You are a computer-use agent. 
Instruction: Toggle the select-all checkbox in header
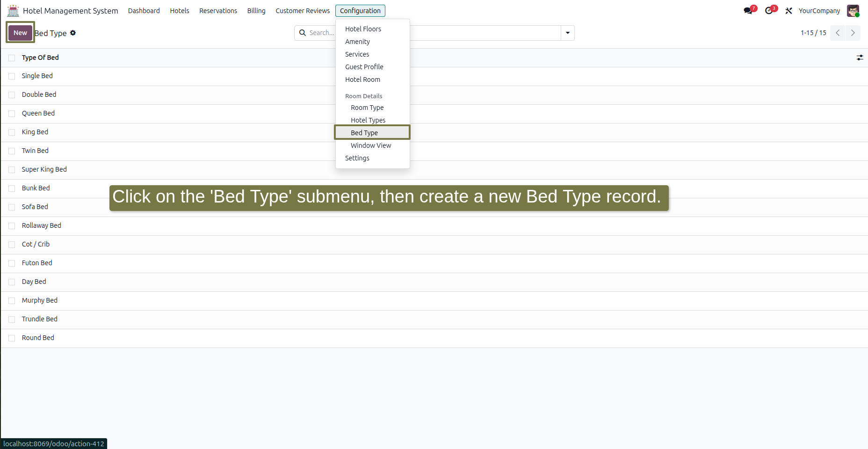click(x=12, y=58)
